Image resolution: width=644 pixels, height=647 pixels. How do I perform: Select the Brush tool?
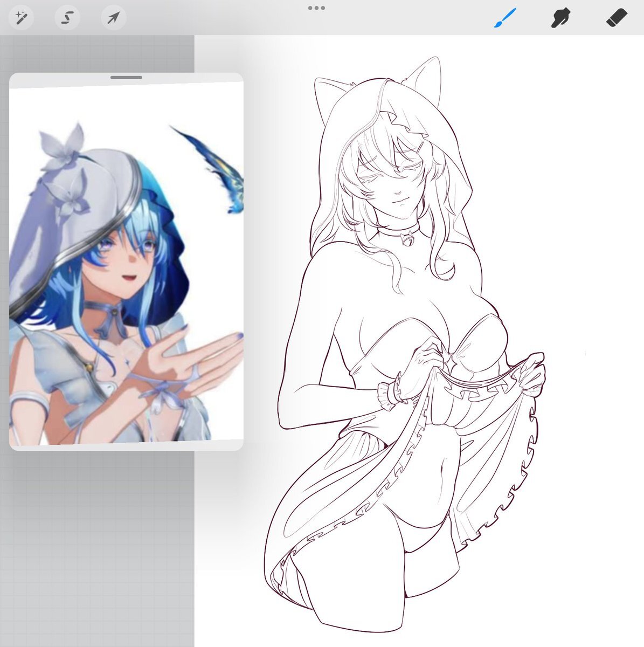[x=505, y=18]
